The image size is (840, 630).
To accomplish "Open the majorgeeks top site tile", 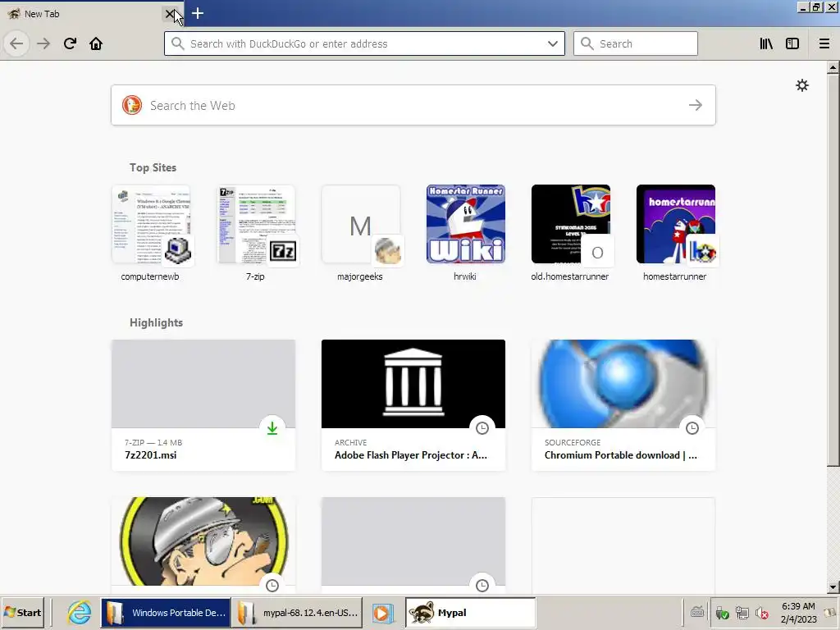I will coord(360,233).
